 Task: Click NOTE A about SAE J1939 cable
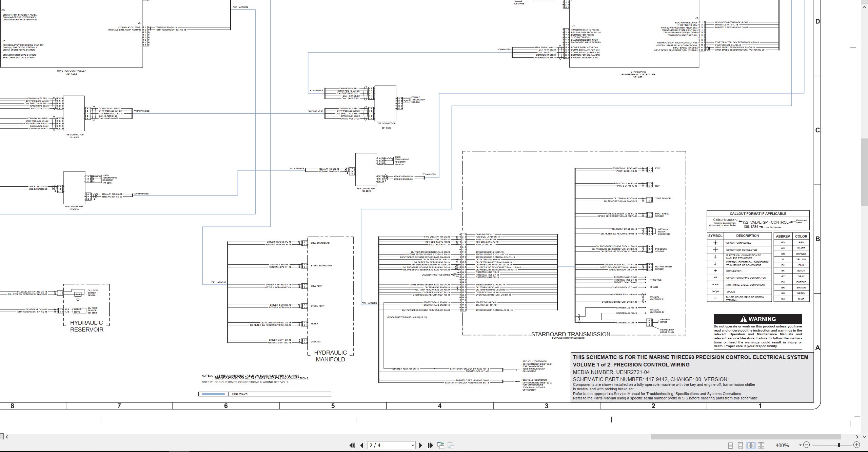point(255,377)
